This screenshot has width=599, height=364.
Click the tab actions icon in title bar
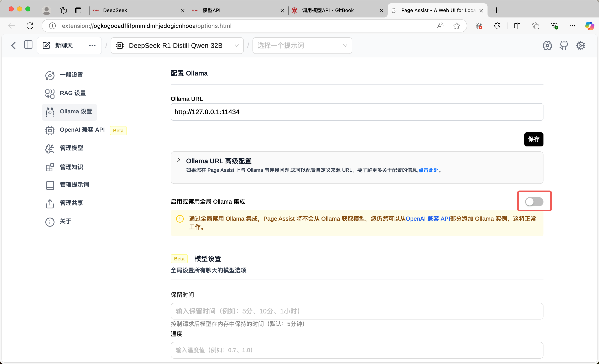click(78, 10)
